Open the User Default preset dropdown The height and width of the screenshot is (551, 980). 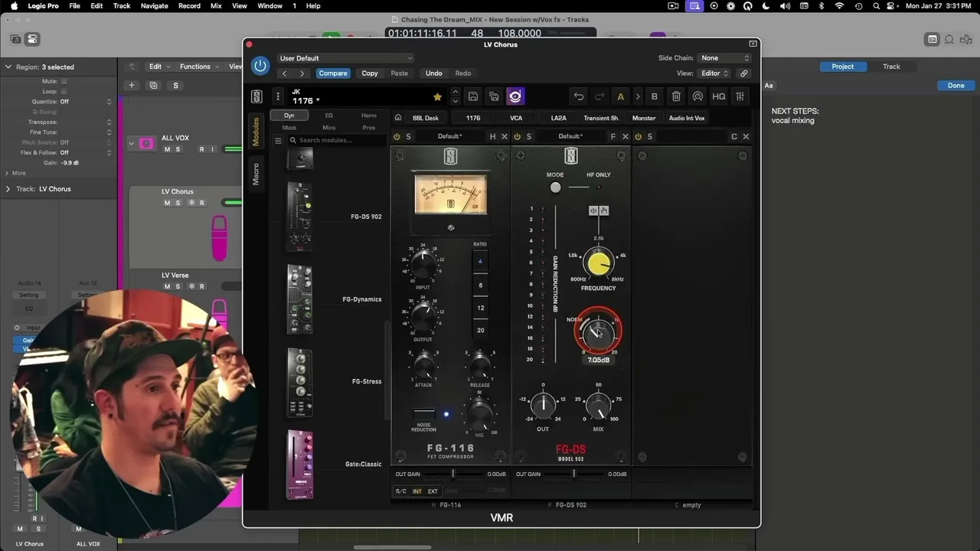pos(345,58)
